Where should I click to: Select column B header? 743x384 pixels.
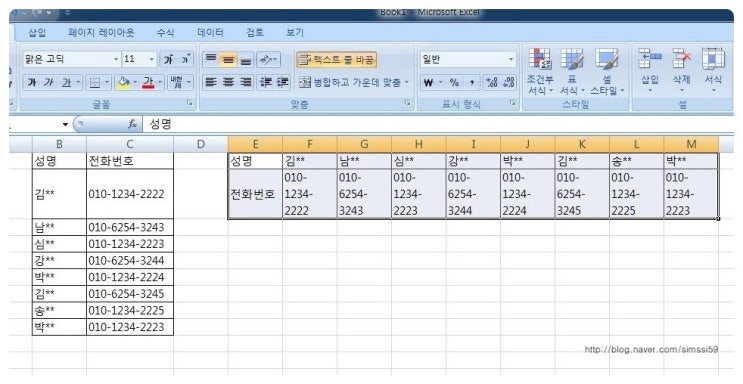click(59, 144)
